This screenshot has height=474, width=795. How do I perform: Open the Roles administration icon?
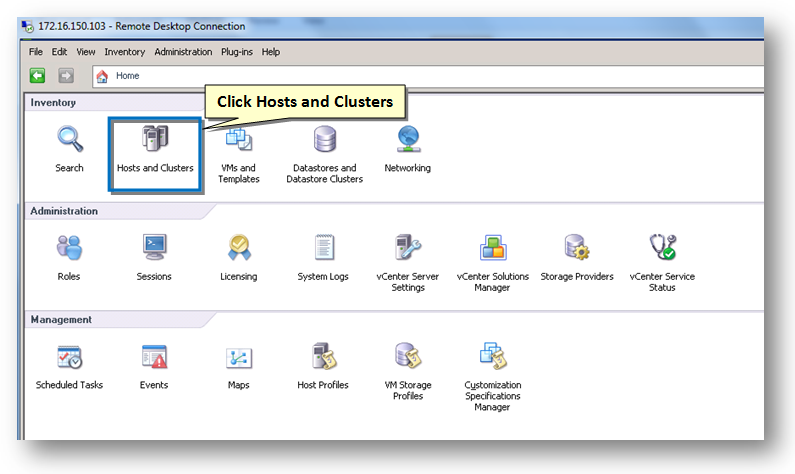pos(69,254)
